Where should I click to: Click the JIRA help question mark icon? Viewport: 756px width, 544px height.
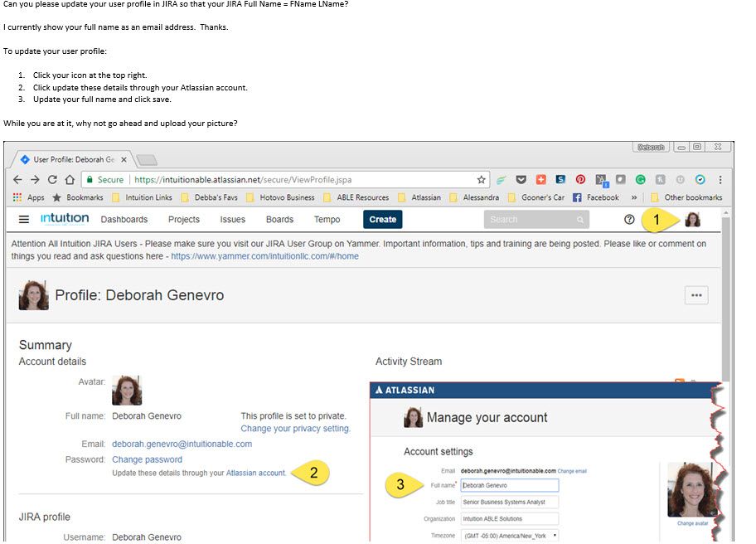tap(629, 220)
